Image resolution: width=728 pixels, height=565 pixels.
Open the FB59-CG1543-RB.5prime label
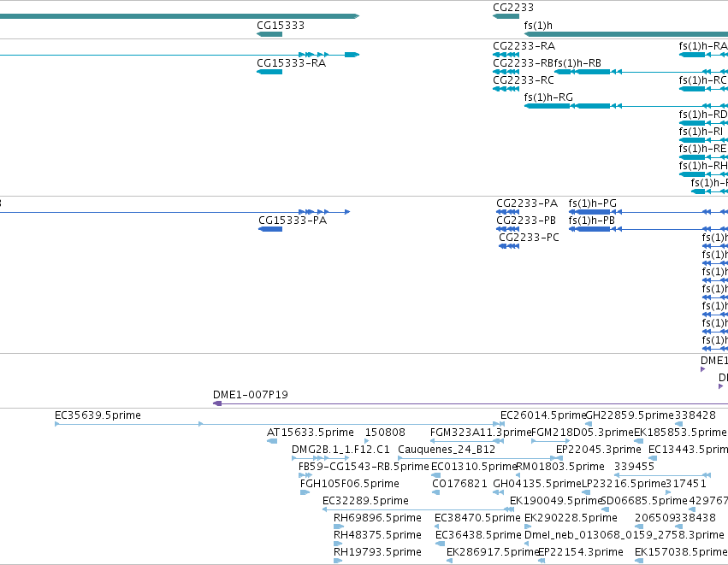tap(364, 467)
